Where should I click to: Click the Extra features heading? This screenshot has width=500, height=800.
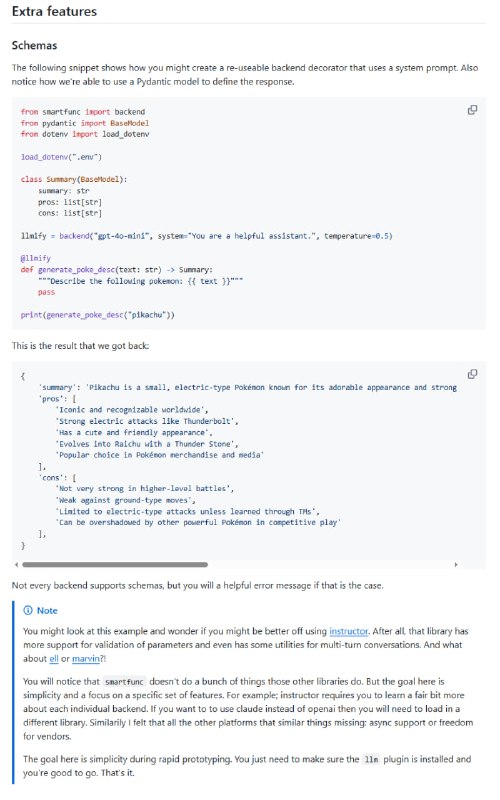(x=54, y=11)
